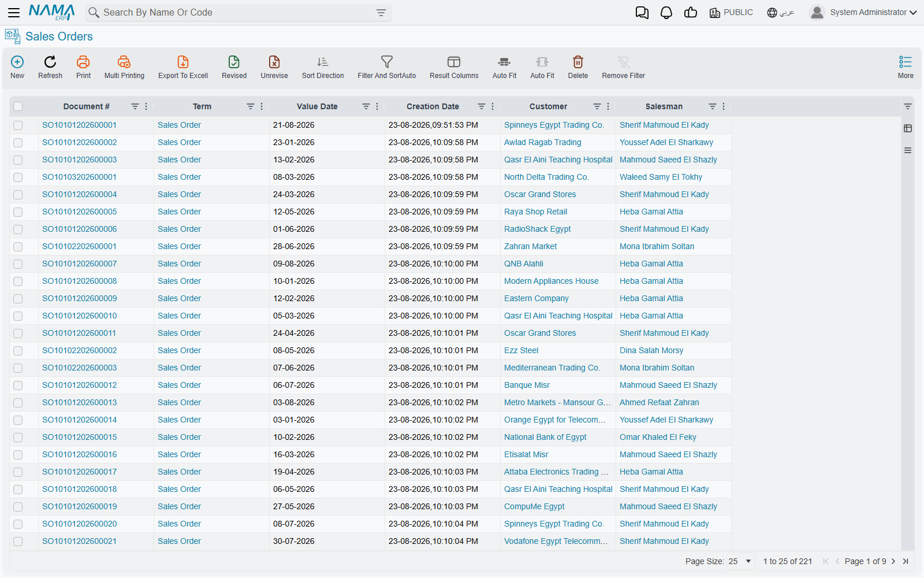
Task: Sort by the Value Date header
Action: (x=317, y=106)
